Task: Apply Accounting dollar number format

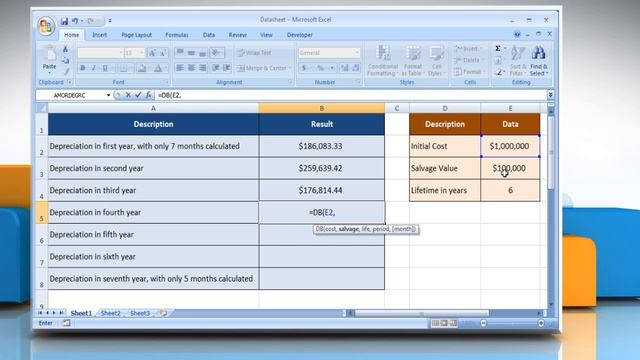Action: coord(304,68)
